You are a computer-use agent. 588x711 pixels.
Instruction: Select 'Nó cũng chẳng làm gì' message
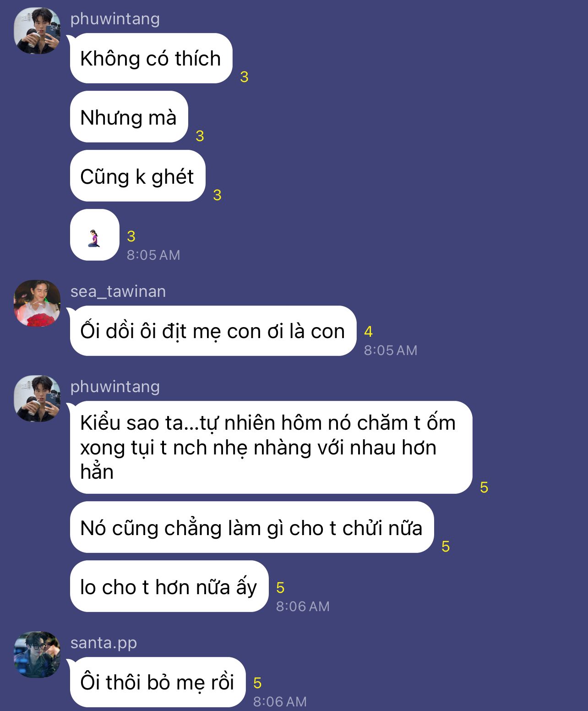coord(252,527)
